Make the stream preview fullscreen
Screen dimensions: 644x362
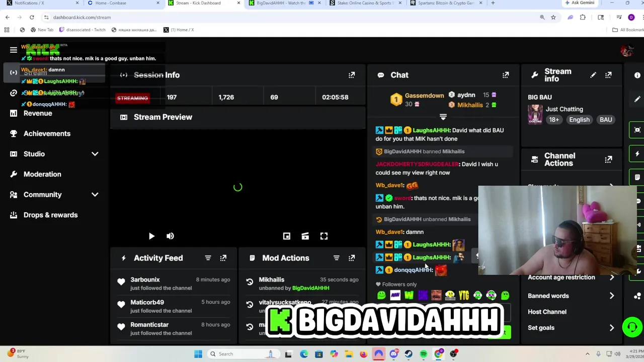(x=324, y=236)
